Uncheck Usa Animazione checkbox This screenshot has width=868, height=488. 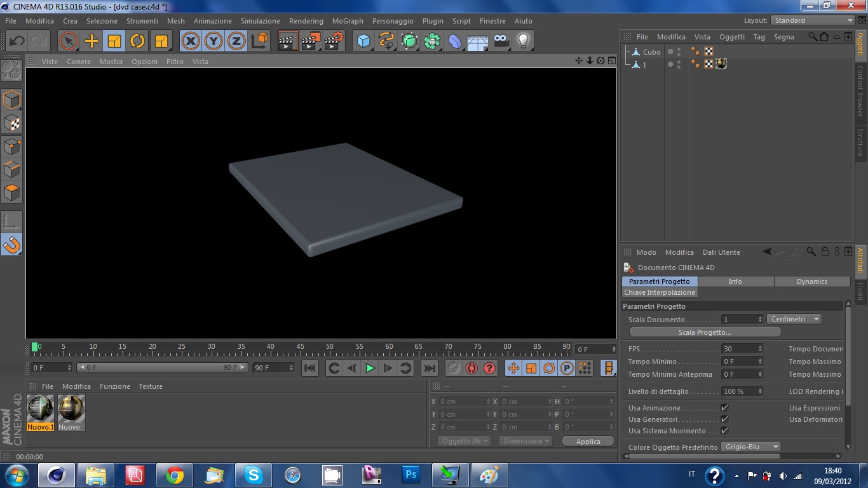(x=724, y=408)
